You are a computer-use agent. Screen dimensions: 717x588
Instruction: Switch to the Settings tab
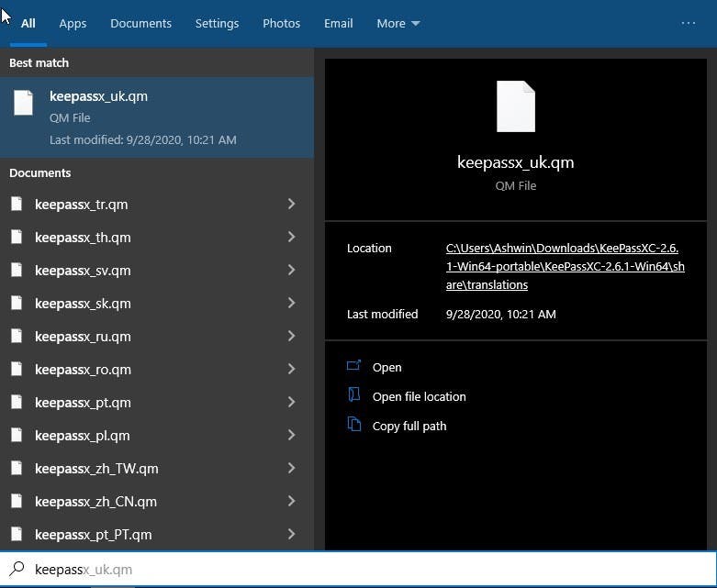point(217,23)
